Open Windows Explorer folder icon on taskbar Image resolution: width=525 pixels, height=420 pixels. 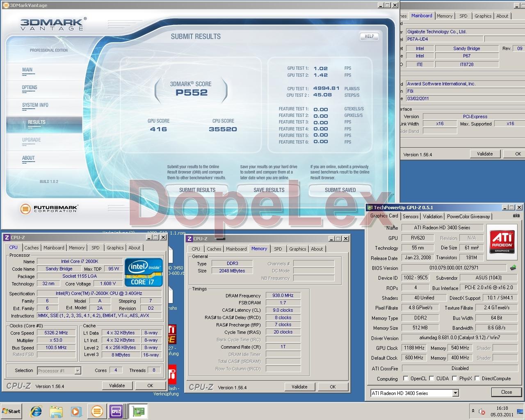[56, 411]
